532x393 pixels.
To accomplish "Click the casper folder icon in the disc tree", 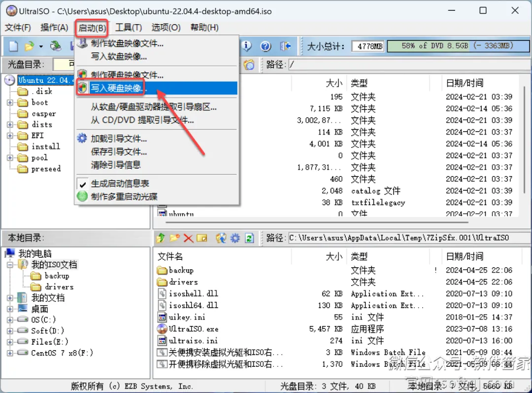I will [x=23, y=114].
